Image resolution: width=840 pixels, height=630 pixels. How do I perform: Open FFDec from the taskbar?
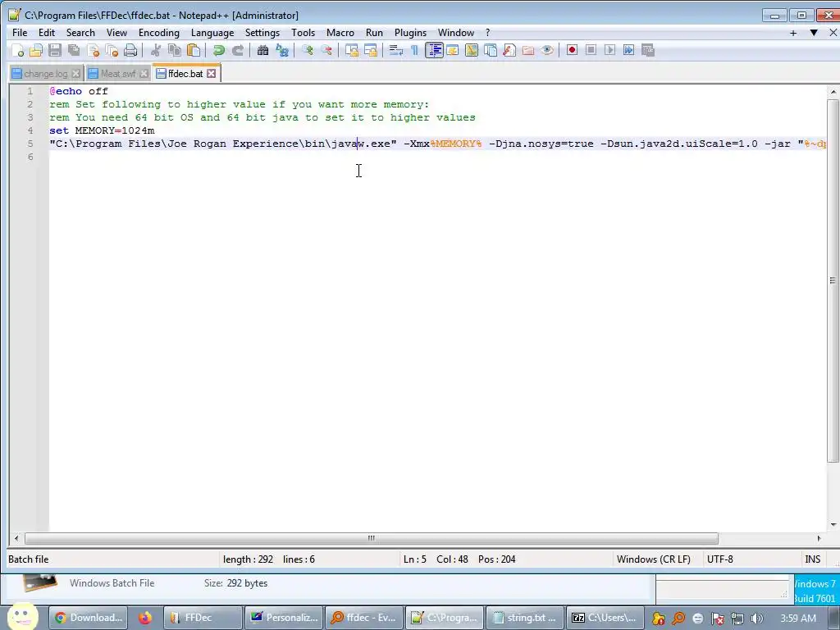coord(203,618)
